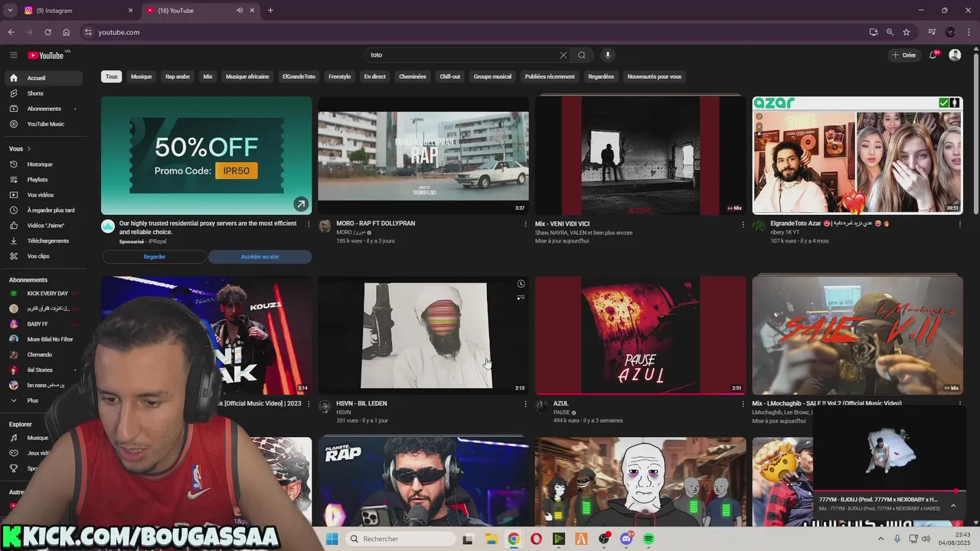Select the En direct filter chip
Image resolution: width=980 pixels, height=551 pixels.
(375, 77)
